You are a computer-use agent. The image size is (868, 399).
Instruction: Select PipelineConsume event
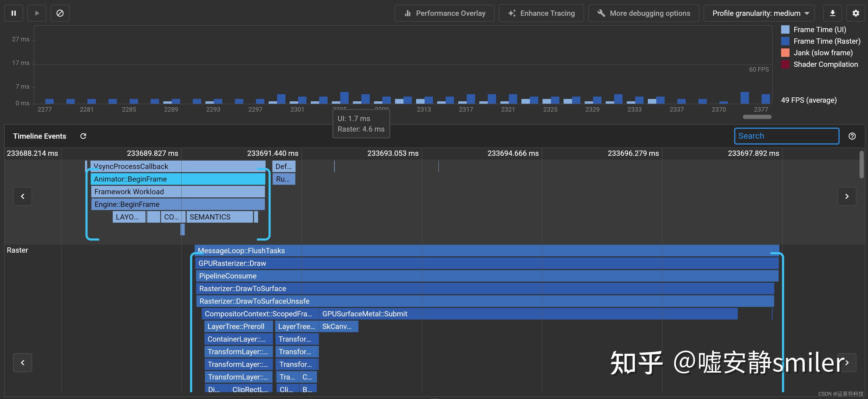tap(487, 276)
